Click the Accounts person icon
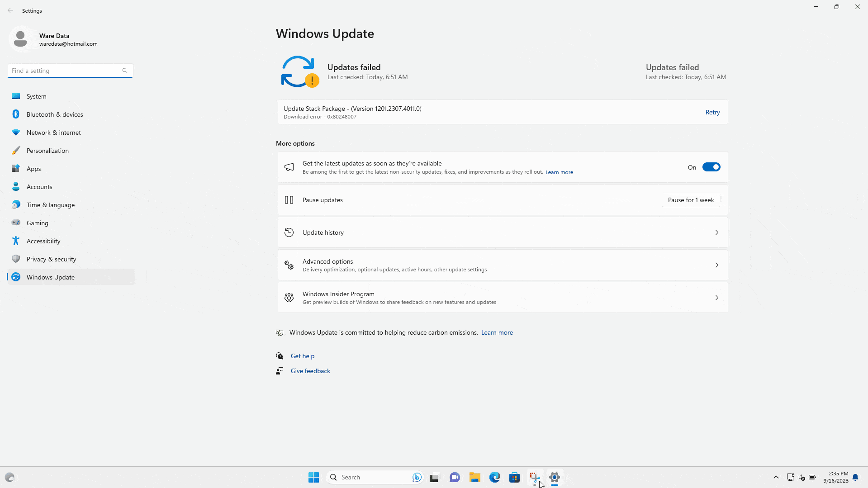Image resolution: width=868 pixels, height=488 pixels. coord(16,187)
